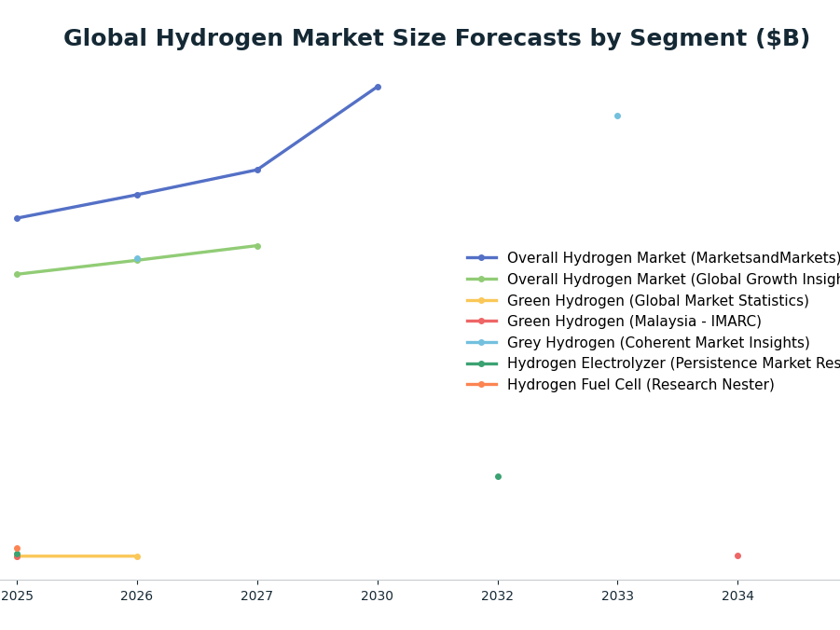840x630 pixels.
Task: Click the light blue Grey Hydrogen point at 2026
Action: [137, 259]
